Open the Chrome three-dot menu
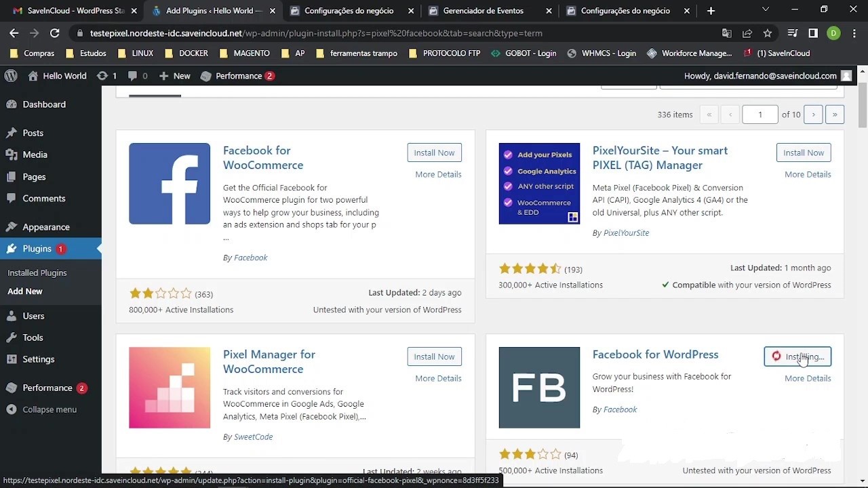 [853, 33]
